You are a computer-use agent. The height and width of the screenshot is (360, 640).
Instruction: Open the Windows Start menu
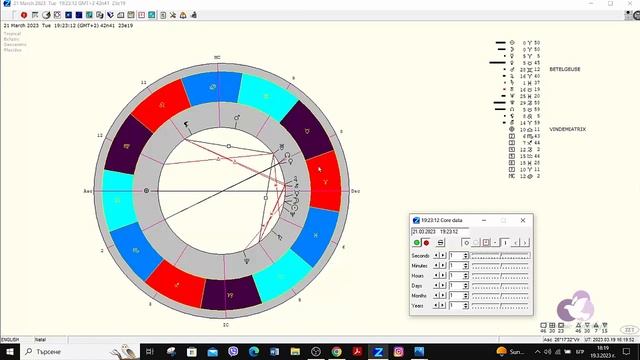pos(9,351)
